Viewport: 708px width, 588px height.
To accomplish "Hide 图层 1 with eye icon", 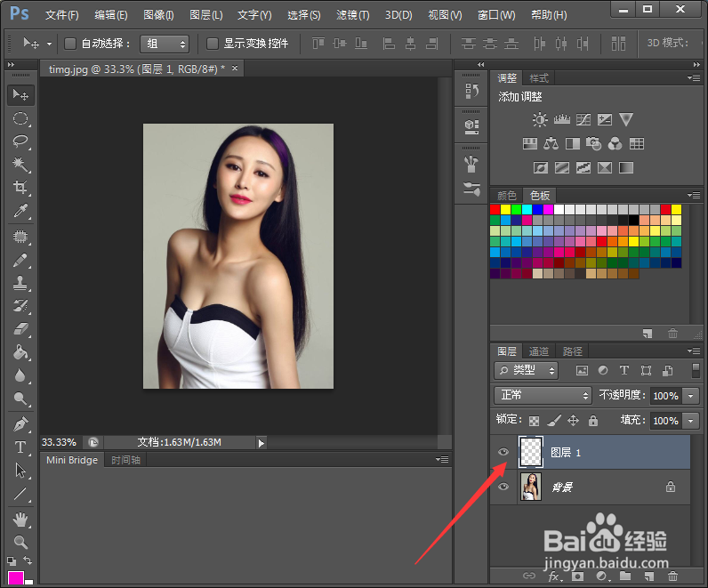I will click(x=503, y=452).
